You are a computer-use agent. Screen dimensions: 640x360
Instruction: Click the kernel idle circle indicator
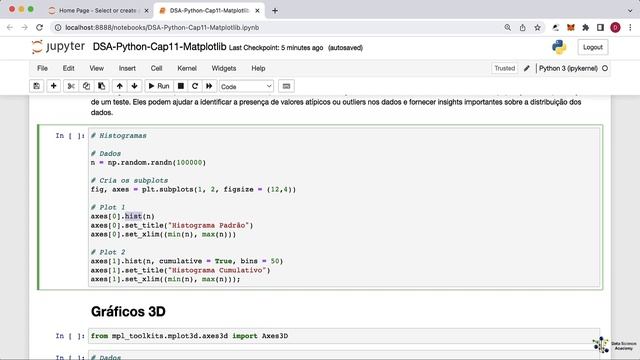point(605,68)
